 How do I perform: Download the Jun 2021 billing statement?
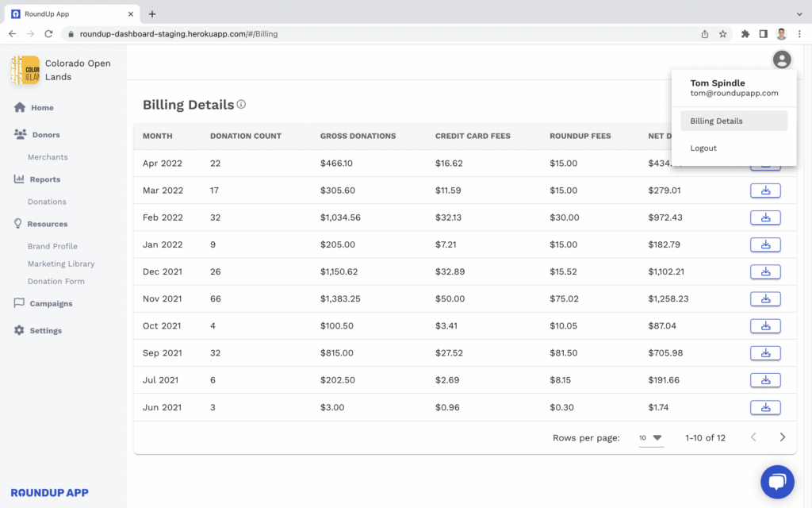click(765, 407)
